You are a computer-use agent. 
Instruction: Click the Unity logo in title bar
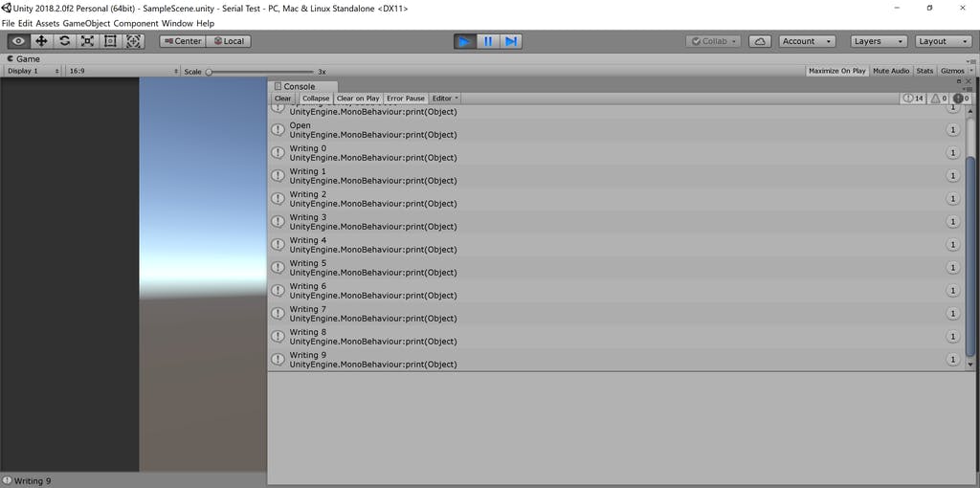click(7, 8)
